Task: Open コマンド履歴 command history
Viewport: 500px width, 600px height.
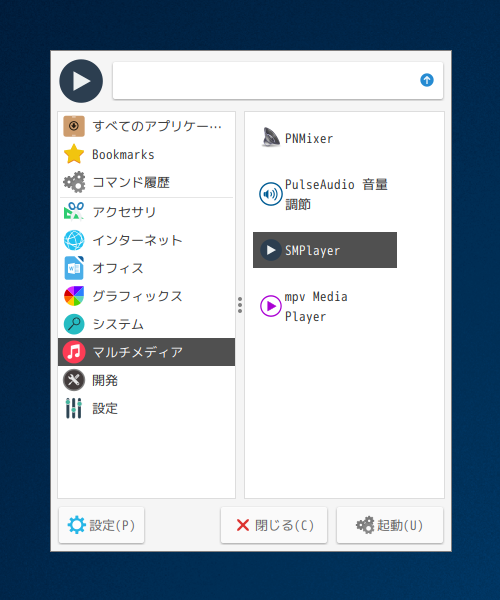Action: 146,182
